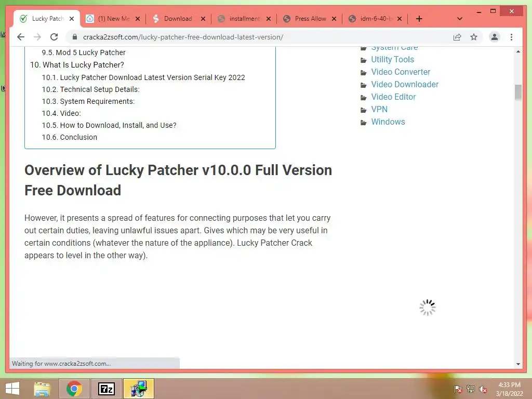Viewport: 532px width, 399px height.
Task: Share this page via share icon
Action: click(x=457, y=37)
